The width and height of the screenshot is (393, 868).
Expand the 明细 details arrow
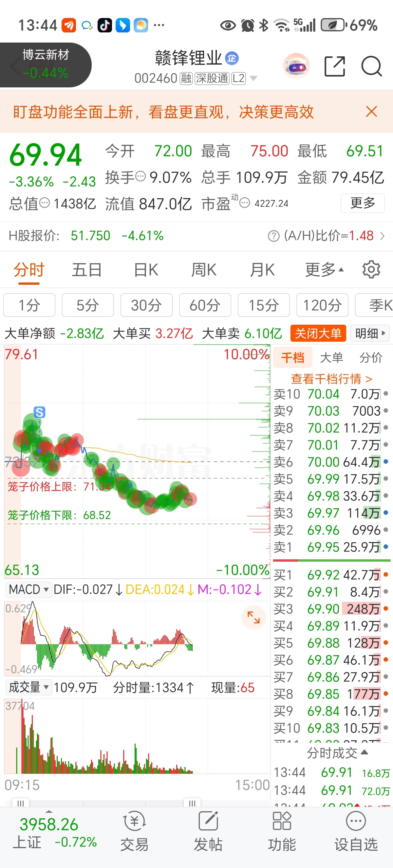click(x=370, y=333)
